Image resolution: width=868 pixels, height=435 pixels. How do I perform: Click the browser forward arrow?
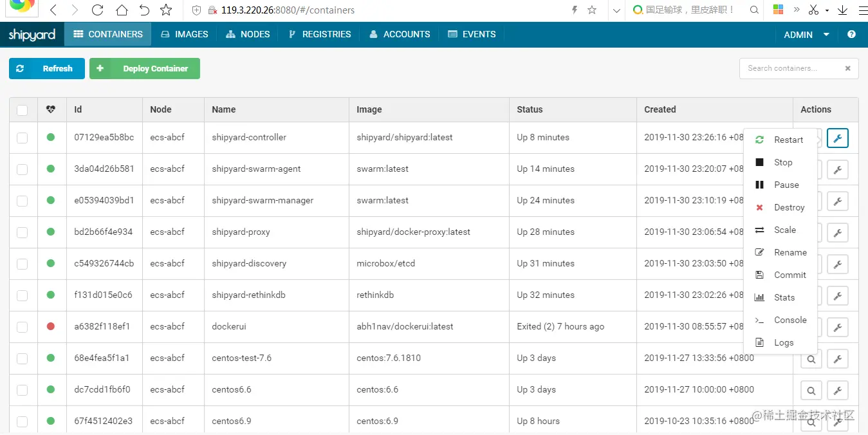(x=75, y=10)
